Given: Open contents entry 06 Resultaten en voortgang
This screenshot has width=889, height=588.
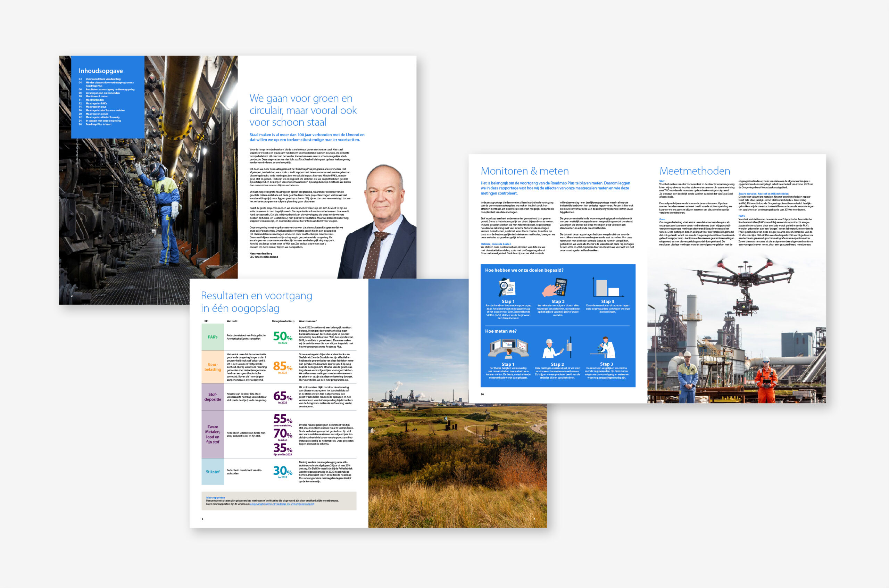Looking at the screenshot, I should (107, 89).
